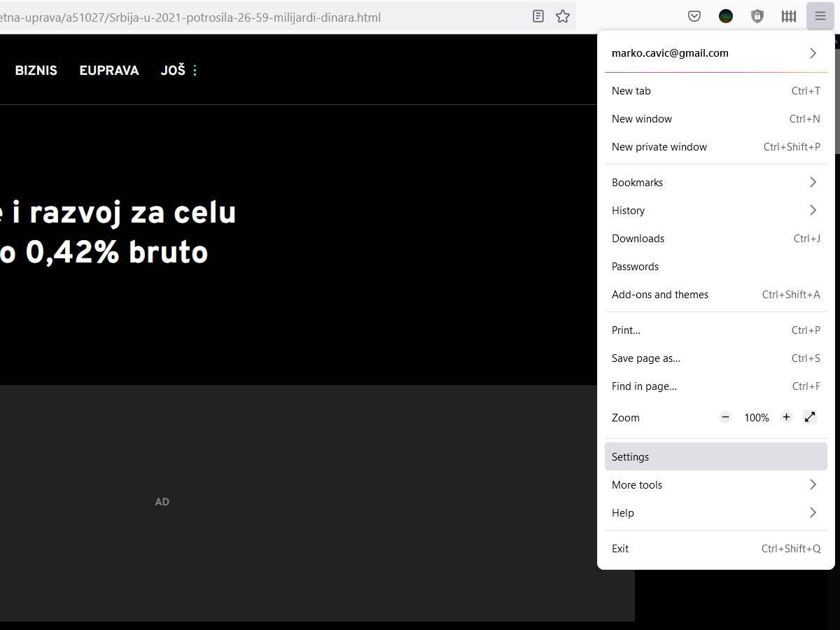Enter full screen via the Zoom arrows icon
840x630 pixels.
[810, 416]
